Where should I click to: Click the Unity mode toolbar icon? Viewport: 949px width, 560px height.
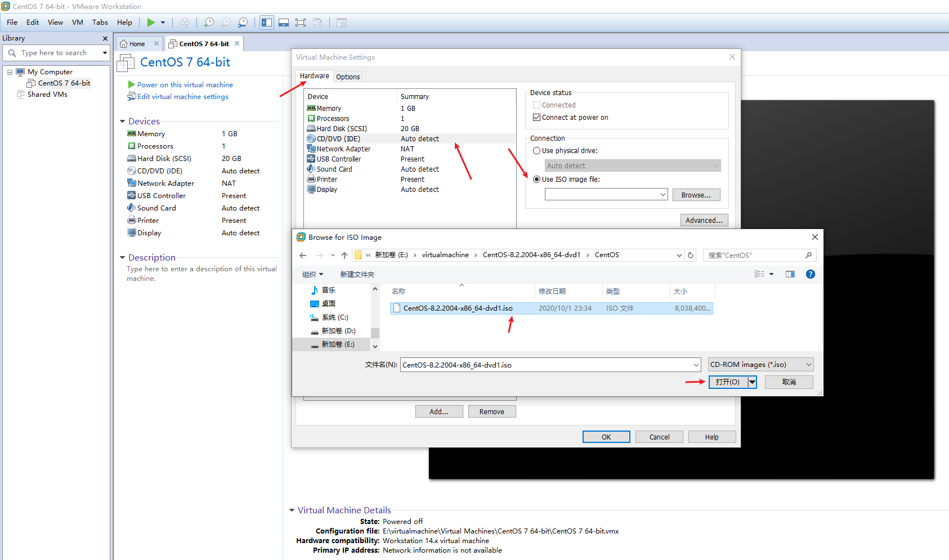[x=317, y=23]
